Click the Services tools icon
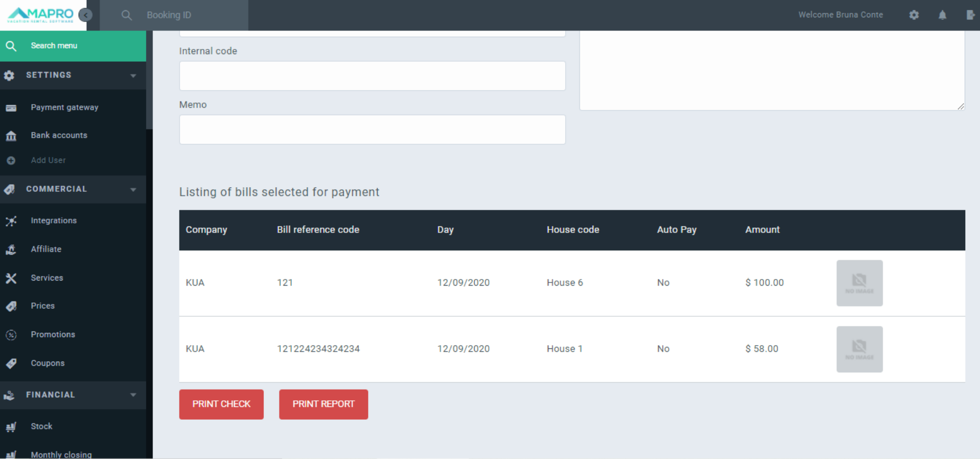 pyautogui.click(x=11, y=278)
